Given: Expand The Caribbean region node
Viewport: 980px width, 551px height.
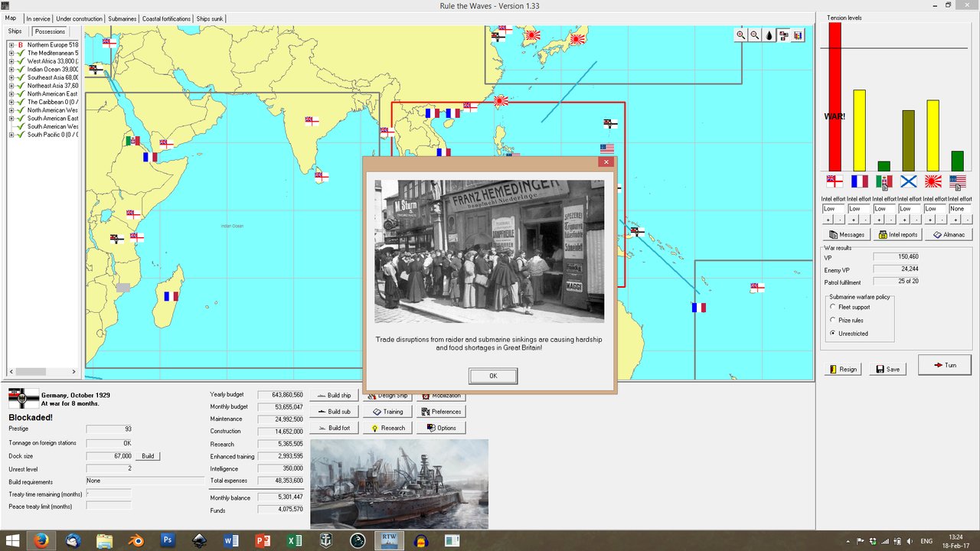Looking at the screenshot, I should pyautogui.click(x=11, y=102).
